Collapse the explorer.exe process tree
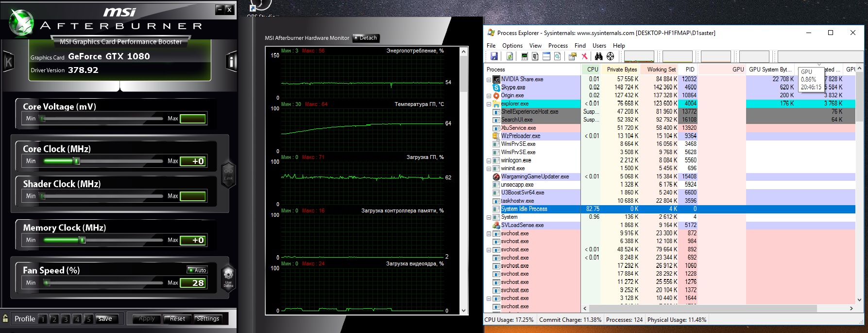Image resolution: width=868 pixels, height=333 pixels. (x=489, y=104)
